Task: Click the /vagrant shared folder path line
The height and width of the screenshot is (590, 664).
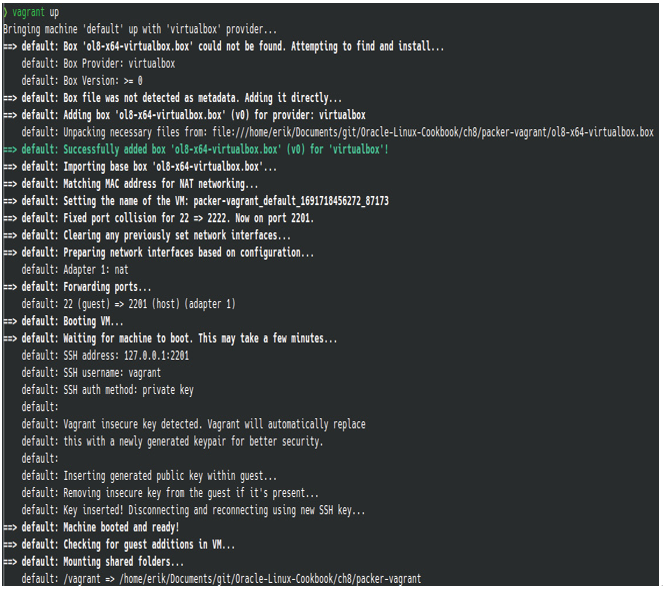Action: point(221,579)
